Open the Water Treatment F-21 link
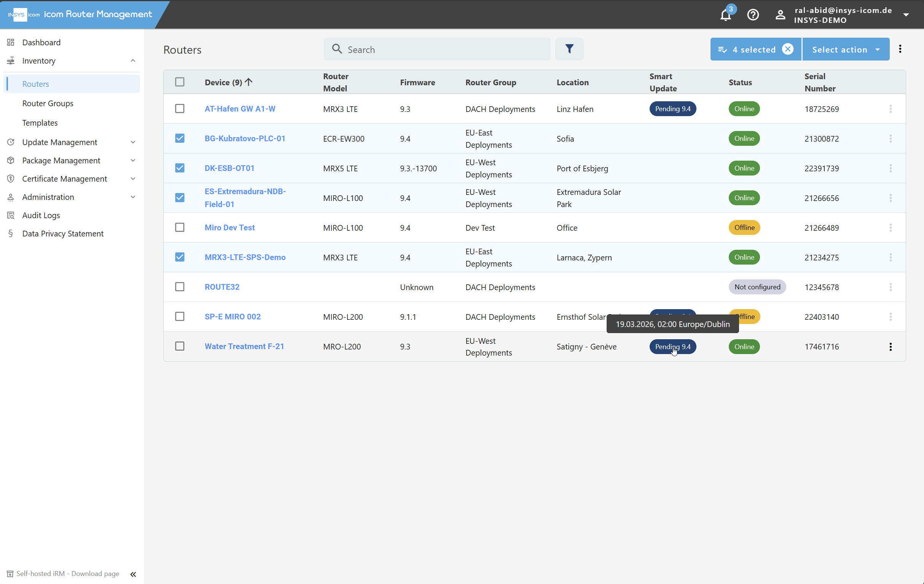 pyautogui.click(x=244, y=346)
